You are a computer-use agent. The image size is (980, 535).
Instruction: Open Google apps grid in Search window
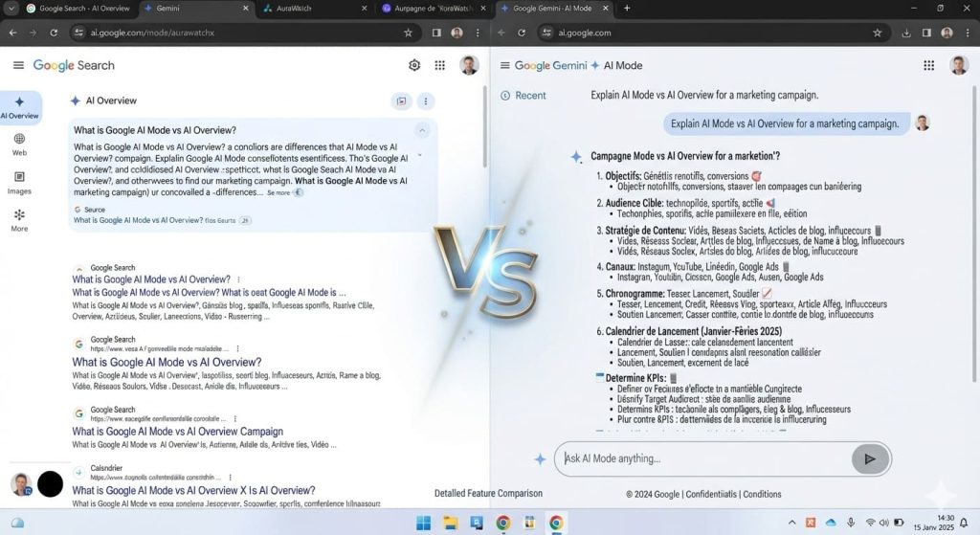pyautogui.click(x=440, y=65)
